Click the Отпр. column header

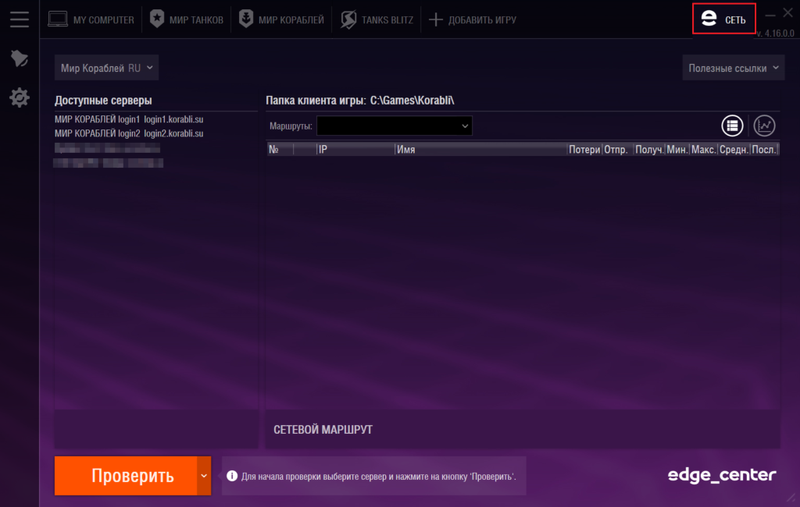(x=617, y=149)
